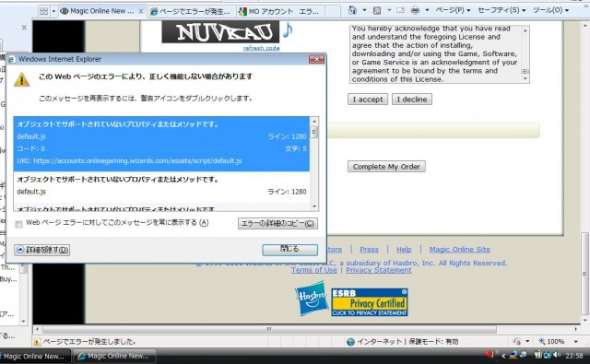Open the セーフティ(S) menu dropdown

501,10
